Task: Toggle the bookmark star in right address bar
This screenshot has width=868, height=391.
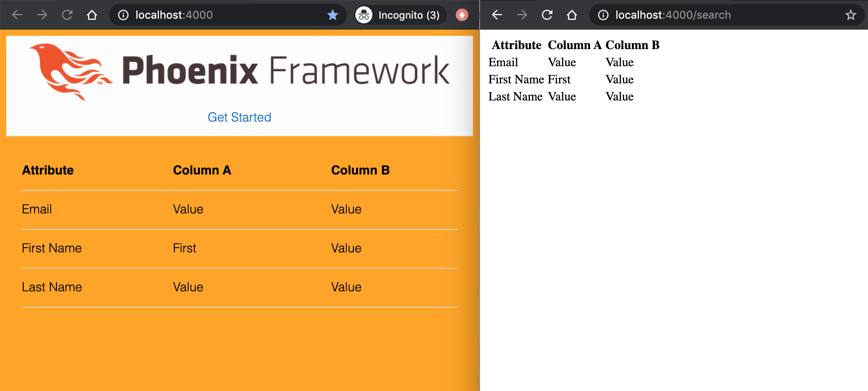Action: click(850, 15)
